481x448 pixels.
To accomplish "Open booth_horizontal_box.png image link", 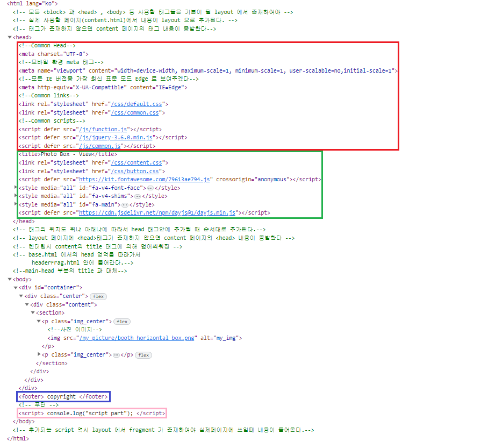I will (137, 338).
